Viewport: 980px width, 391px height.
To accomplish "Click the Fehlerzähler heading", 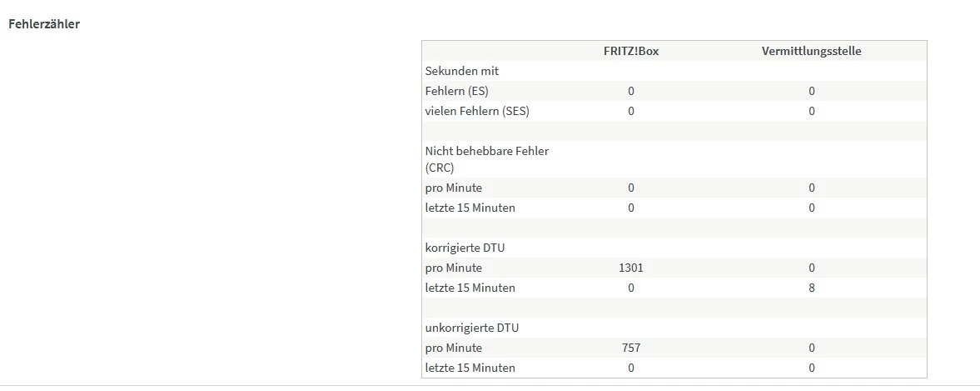I will pos(44,24).
